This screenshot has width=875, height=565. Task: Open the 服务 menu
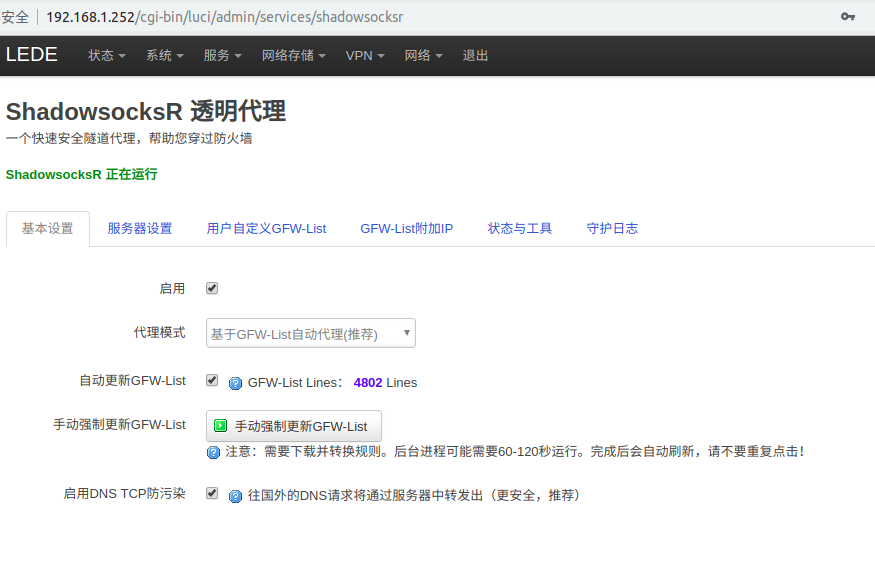click(x=222, y=56)
